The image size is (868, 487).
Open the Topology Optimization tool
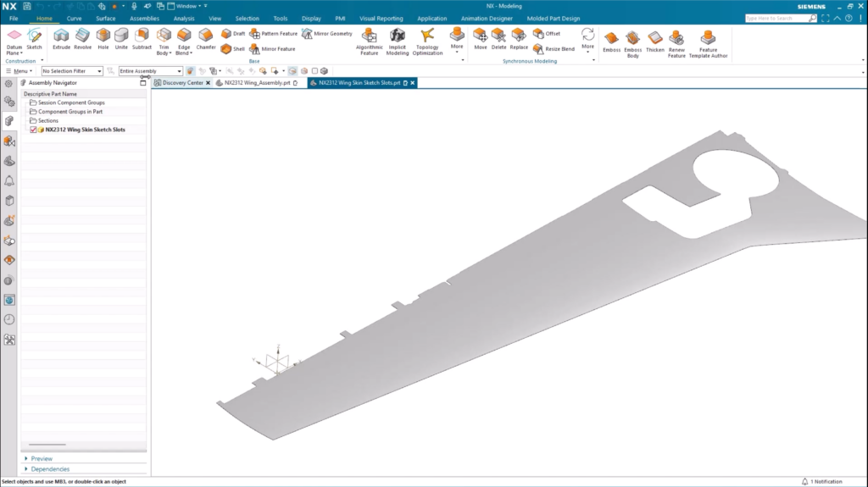(427, 39)
